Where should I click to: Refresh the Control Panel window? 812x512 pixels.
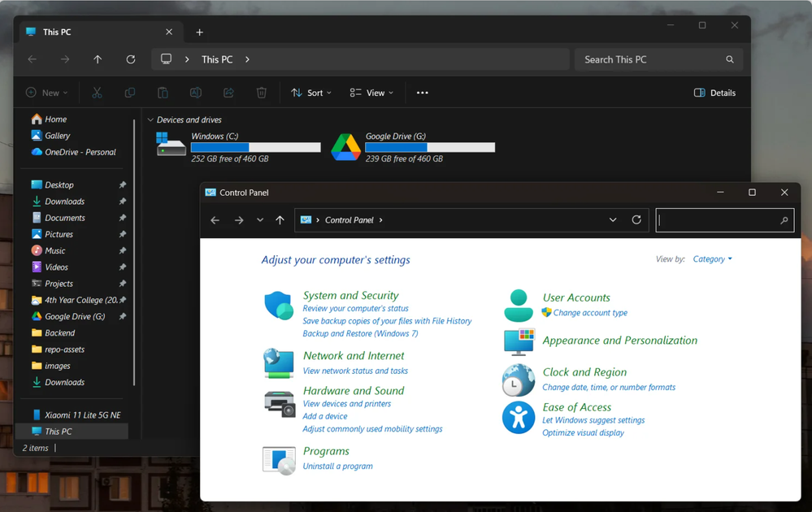click(x=636, y=220)
